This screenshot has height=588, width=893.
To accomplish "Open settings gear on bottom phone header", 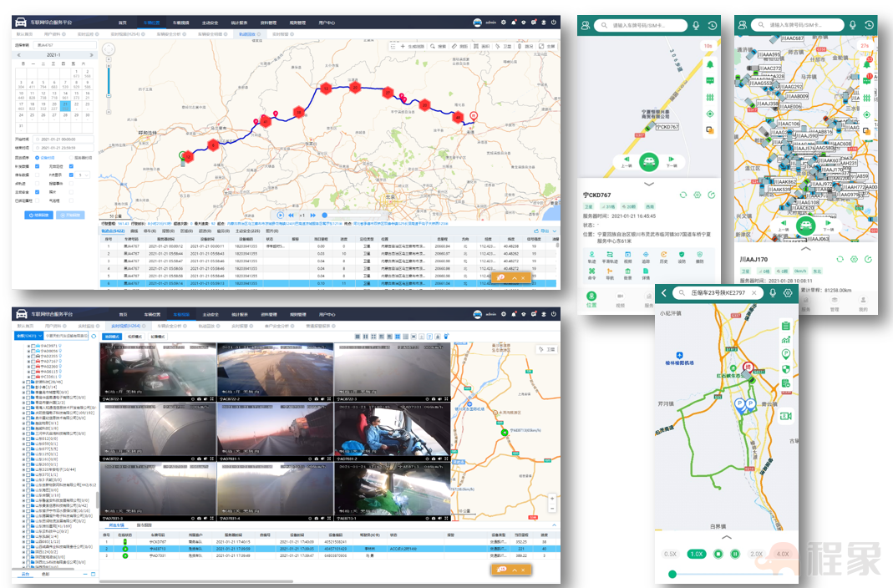I will click(788, 292).
